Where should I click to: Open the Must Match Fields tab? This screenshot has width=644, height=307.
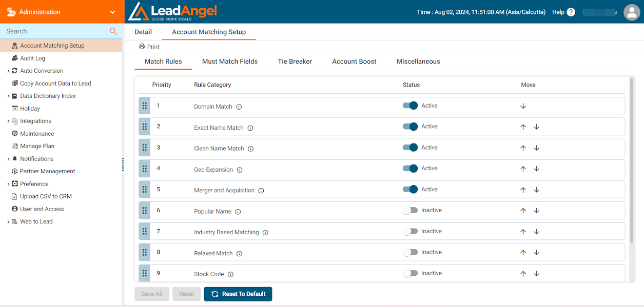tap(230, 62)
